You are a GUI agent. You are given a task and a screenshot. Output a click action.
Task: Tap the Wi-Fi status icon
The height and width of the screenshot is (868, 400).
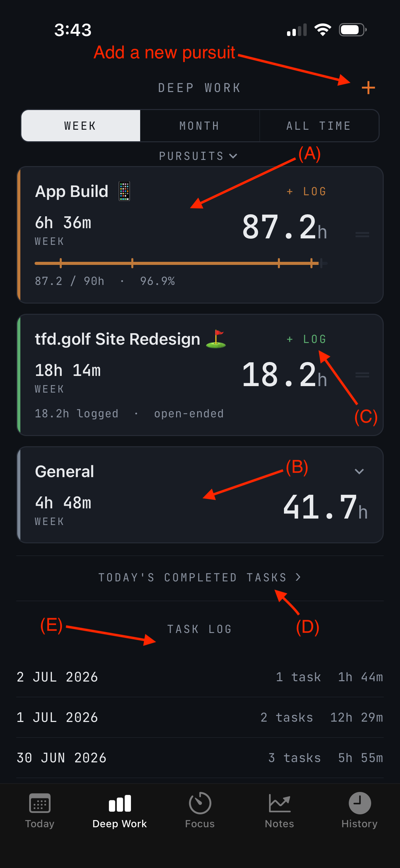(x=323, y=30)
